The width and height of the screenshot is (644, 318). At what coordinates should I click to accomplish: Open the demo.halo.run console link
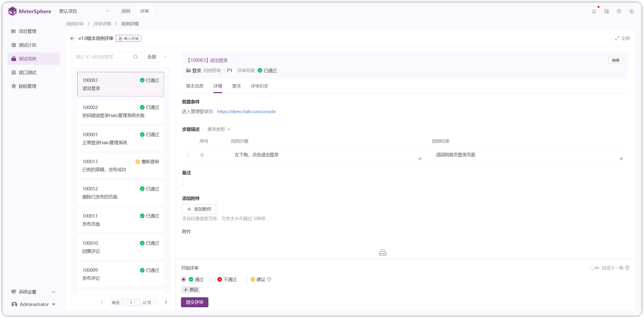[246, 112]
